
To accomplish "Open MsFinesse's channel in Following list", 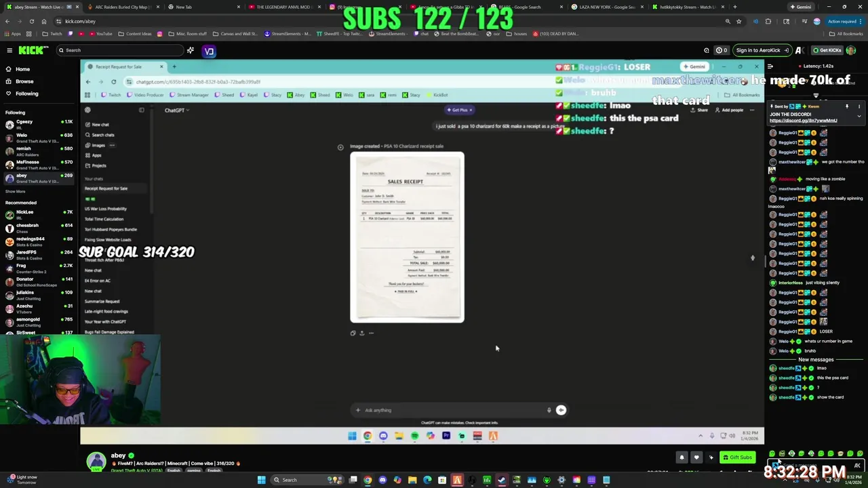I will click(39, 165).
